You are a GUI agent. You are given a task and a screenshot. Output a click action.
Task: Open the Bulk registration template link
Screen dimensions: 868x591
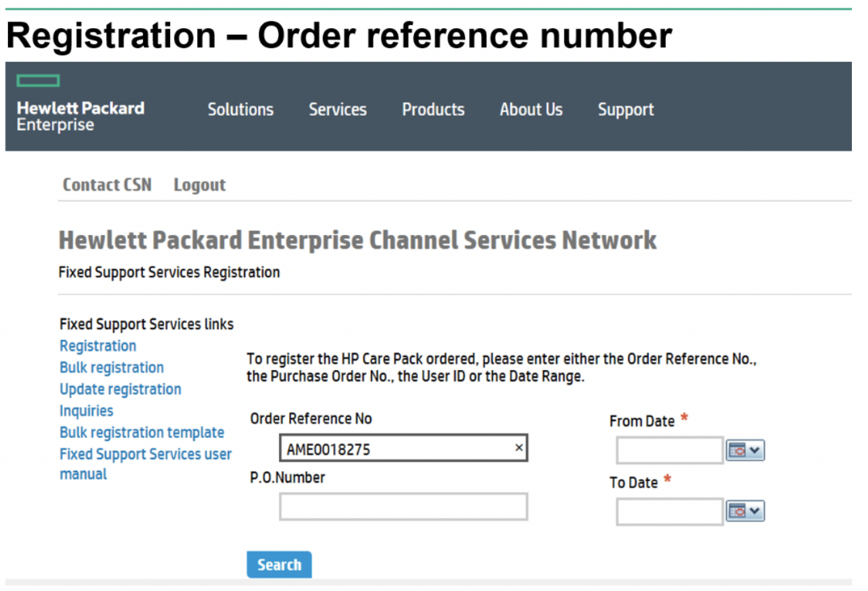click(x=142, y=433)
